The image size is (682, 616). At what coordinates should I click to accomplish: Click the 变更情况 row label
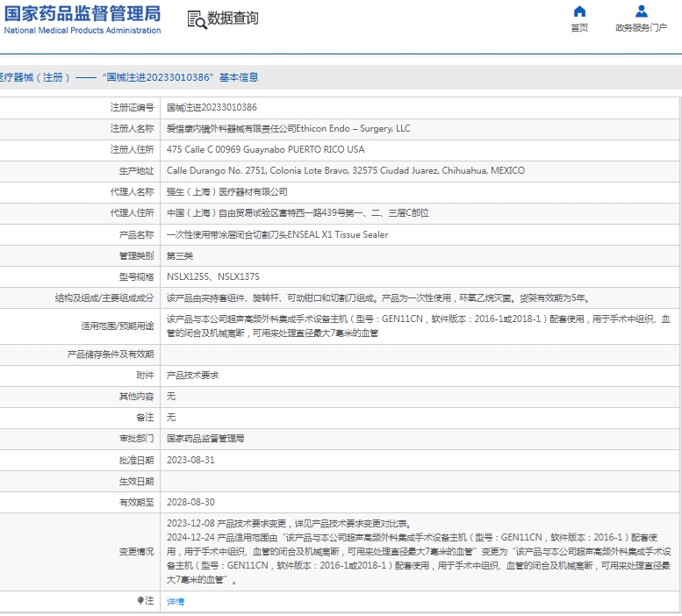click(x=137, y=552)
